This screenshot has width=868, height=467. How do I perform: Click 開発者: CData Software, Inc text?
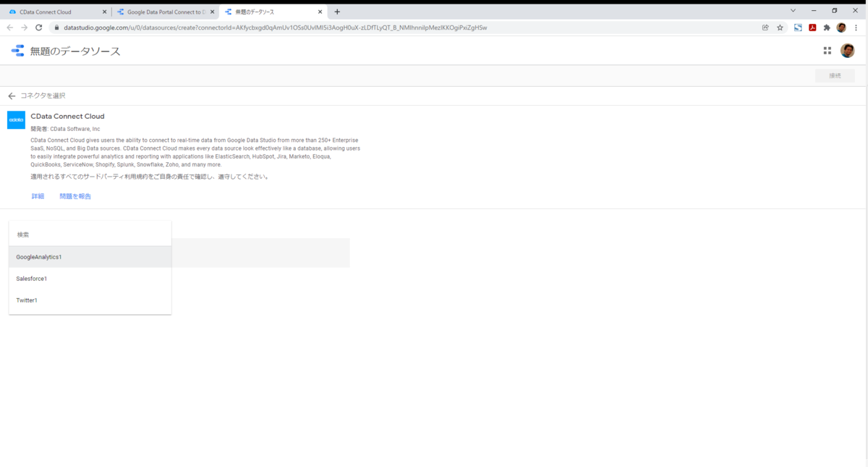pyautogui.click(x=65, y=129)
